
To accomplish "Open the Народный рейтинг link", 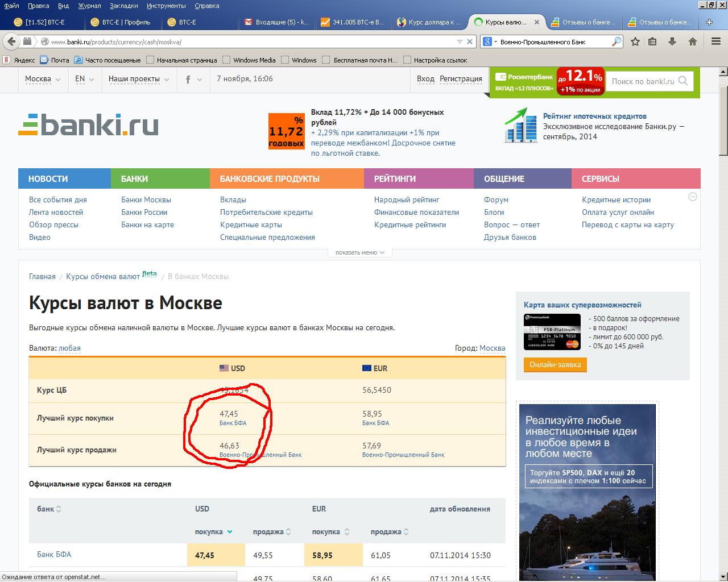I will pyautogui.click(x=407, y=199).
